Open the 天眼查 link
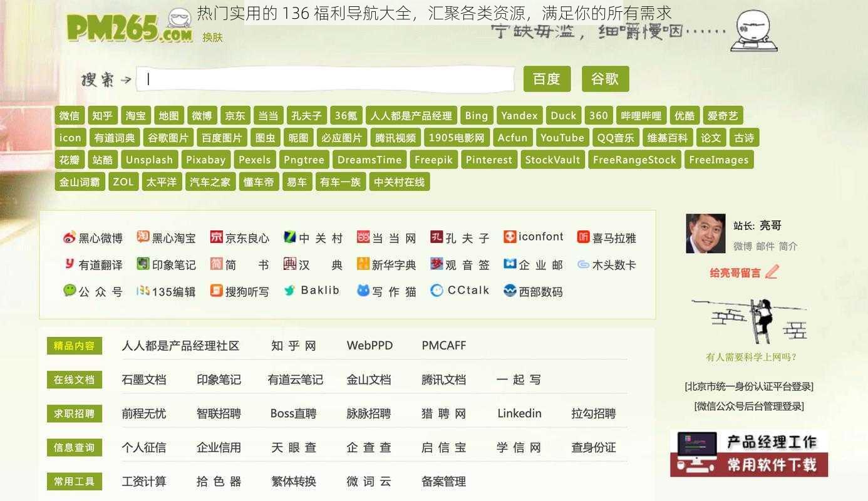The height and width of the screenshot is (501, 868). 294,447
